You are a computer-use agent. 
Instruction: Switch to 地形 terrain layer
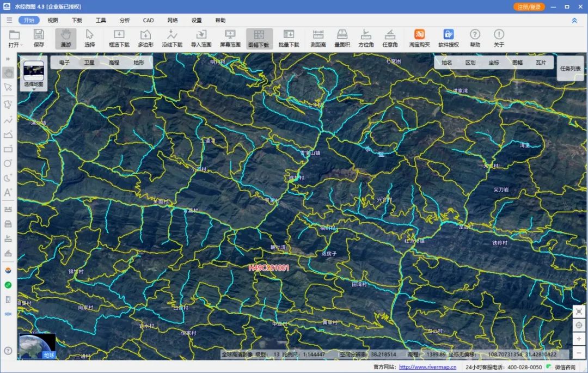[x=139, y=63]
